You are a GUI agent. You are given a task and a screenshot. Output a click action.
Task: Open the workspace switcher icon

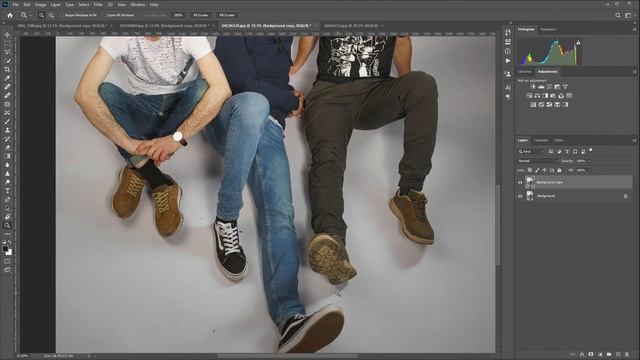click(x=629, y=15)
